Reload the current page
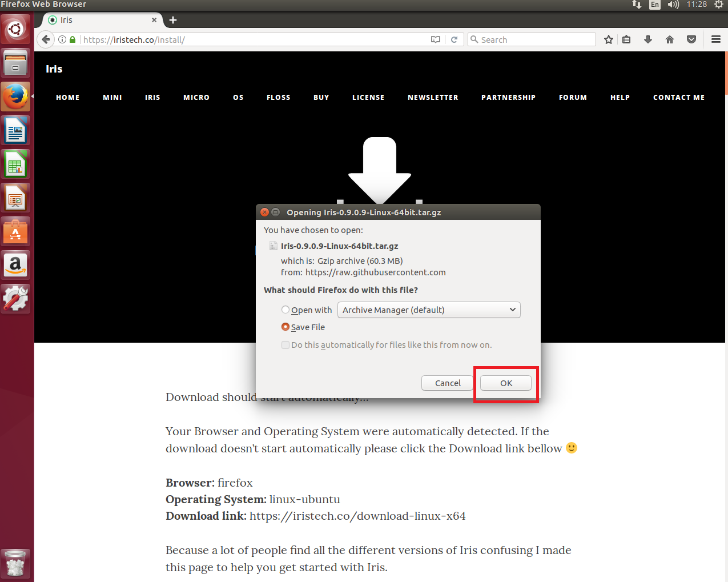 coord(455,39)
